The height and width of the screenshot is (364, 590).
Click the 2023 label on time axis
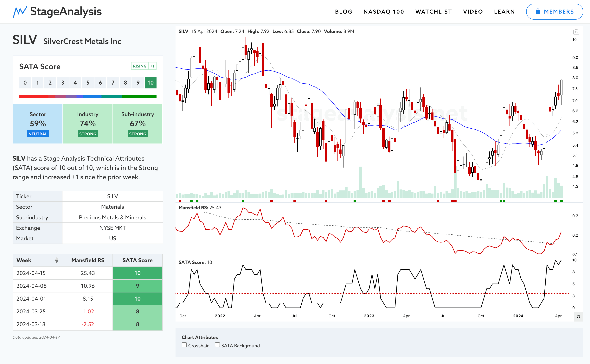pyautogui.click(x=369, y=316)
